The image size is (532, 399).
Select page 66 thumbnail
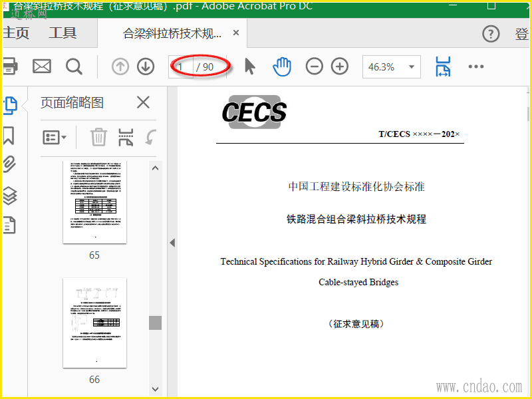tap(94, 323)
